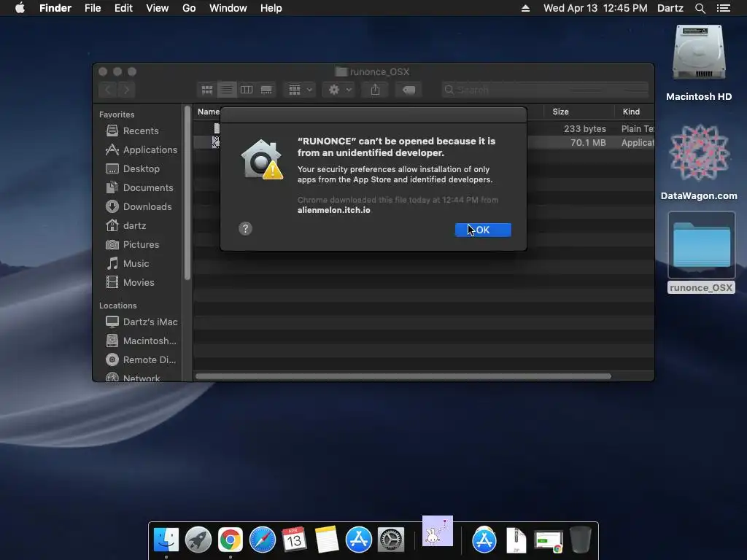Screen dimensions: 747x560
Task: Select the 70.1 MB Application file row
Action: 590,142
